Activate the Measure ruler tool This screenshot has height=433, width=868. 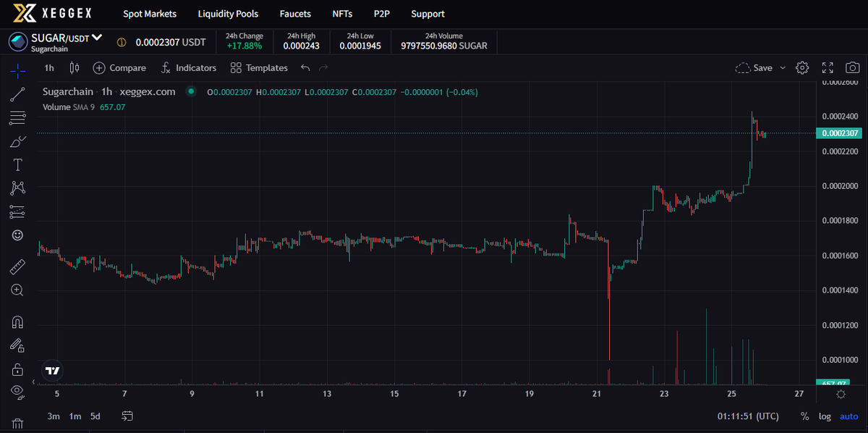(17, 266)
